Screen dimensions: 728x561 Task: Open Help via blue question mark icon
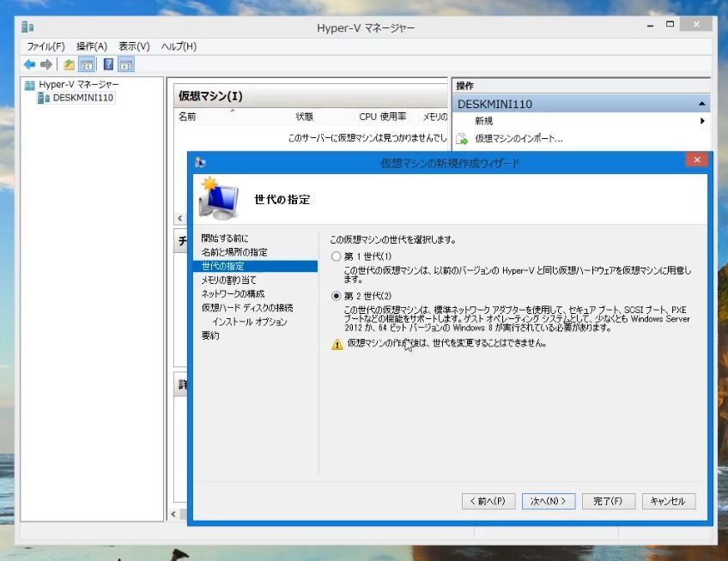pyautogui.click(x=109, y=64)
